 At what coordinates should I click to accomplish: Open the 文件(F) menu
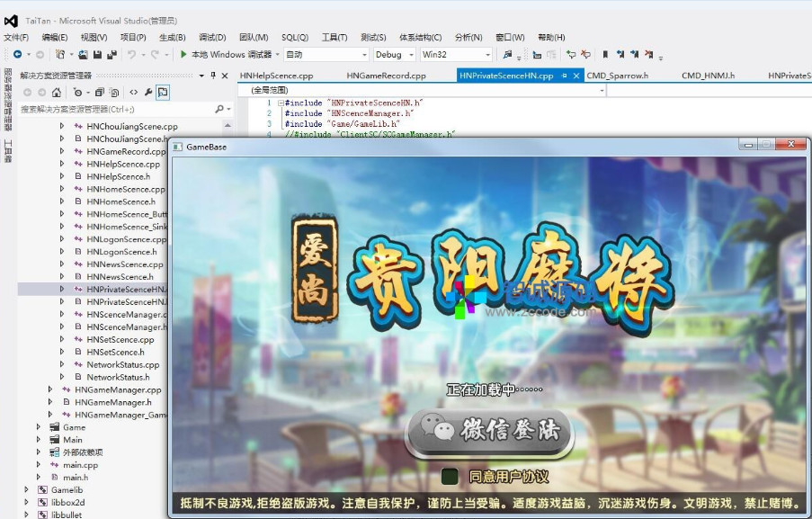(x=16, y=37)
